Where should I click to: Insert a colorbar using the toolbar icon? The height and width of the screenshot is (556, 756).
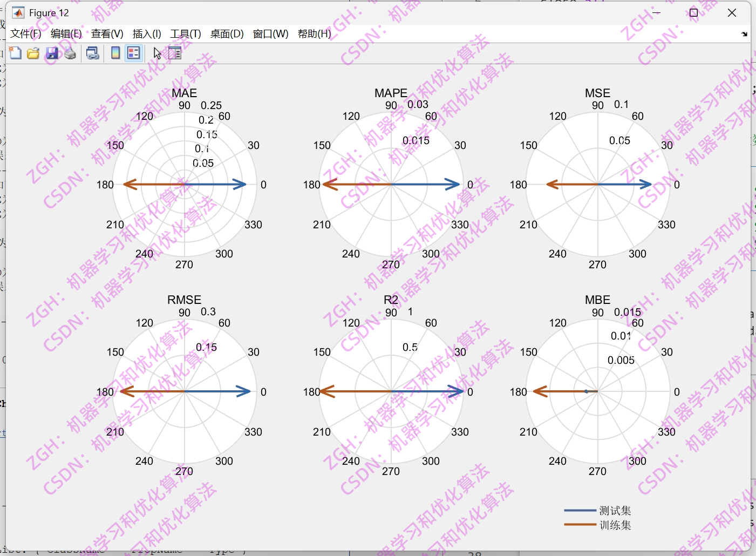[x=115, y=53]
